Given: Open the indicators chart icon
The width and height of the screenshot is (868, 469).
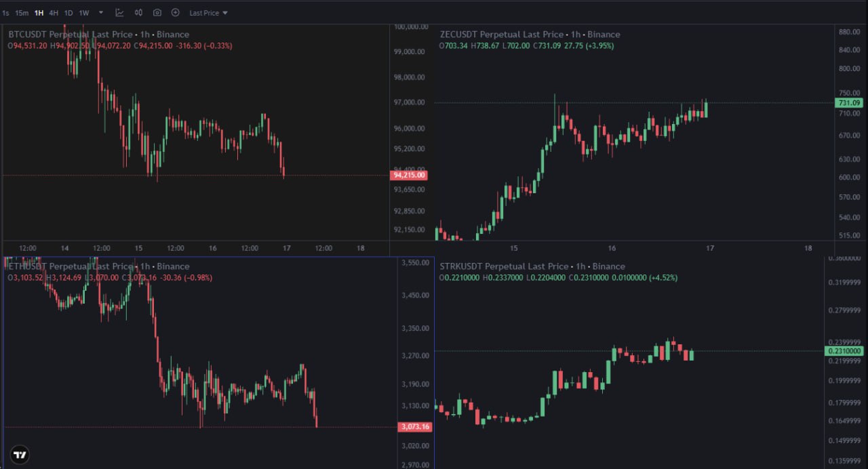Looking at the screenshot, I should click(119, 12).
